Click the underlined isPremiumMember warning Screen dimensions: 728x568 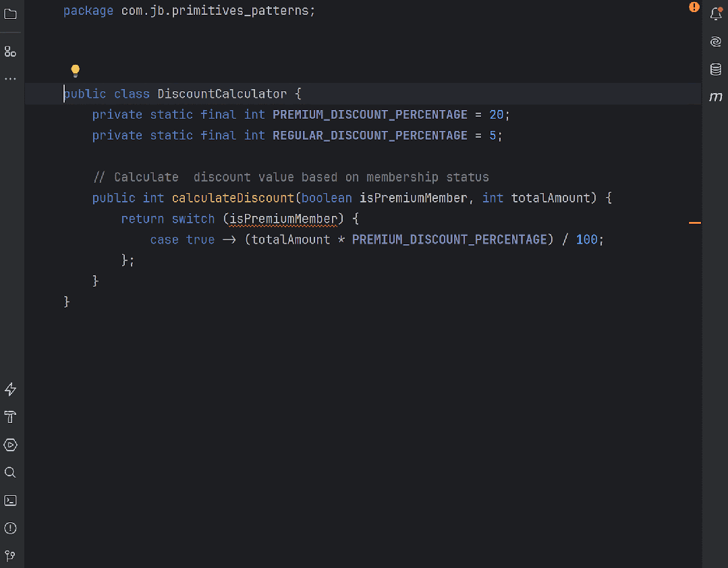pyautogui.click(x=283, y=219)
